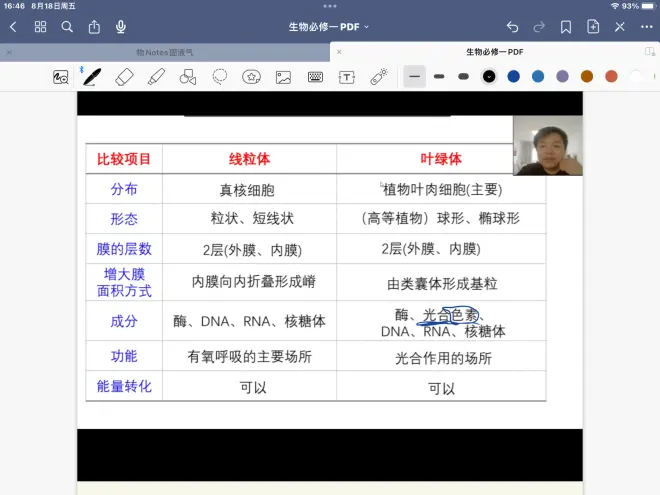Pick the orange pen color
660x495 pixels.
click(x=587, y=76)
